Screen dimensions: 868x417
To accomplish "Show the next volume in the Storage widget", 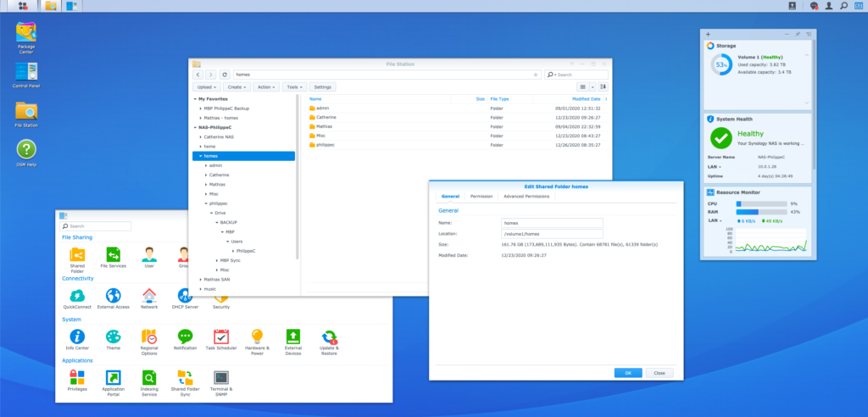I will [807, 103].
